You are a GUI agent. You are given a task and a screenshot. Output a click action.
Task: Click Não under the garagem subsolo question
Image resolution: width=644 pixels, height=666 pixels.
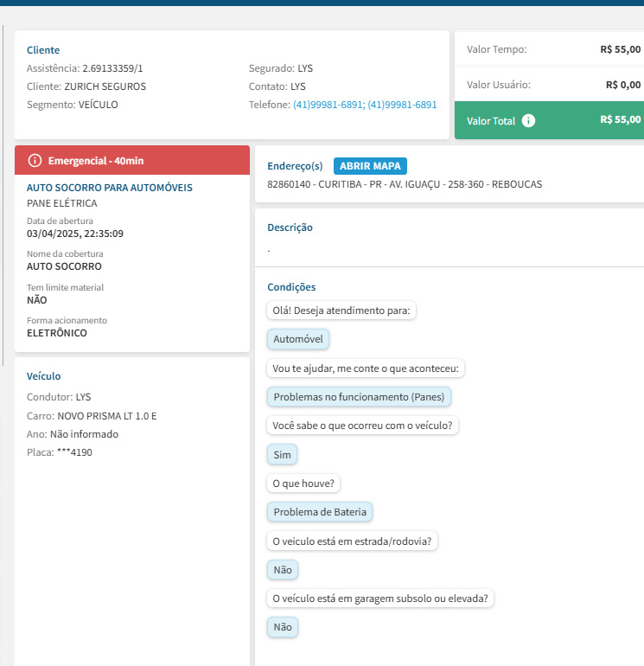pos(283,628)
